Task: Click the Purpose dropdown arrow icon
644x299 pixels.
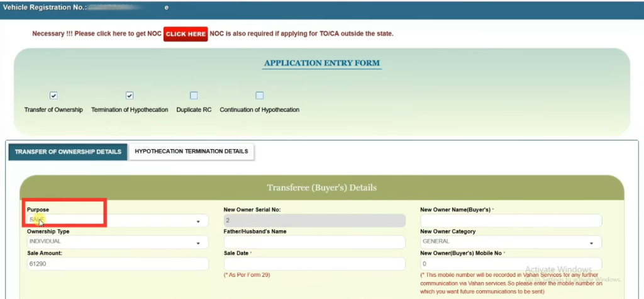Action: [x=198, y=222]
